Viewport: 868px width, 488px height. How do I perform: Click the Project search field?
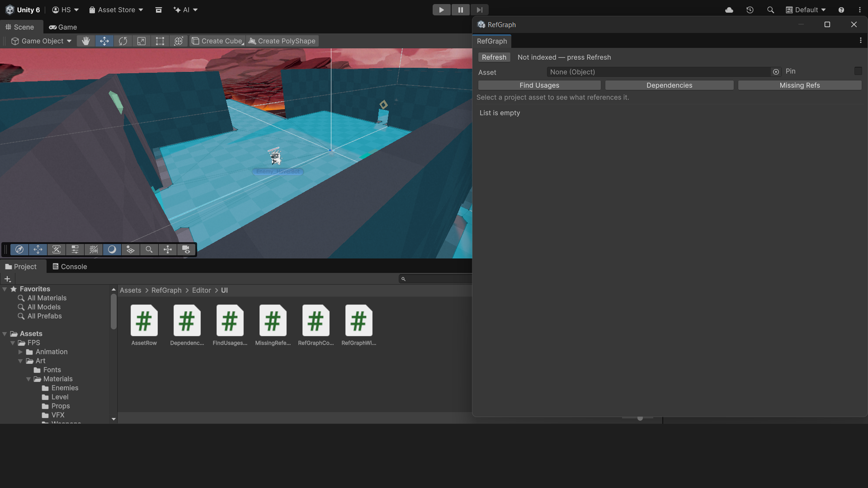click(436, 279)
